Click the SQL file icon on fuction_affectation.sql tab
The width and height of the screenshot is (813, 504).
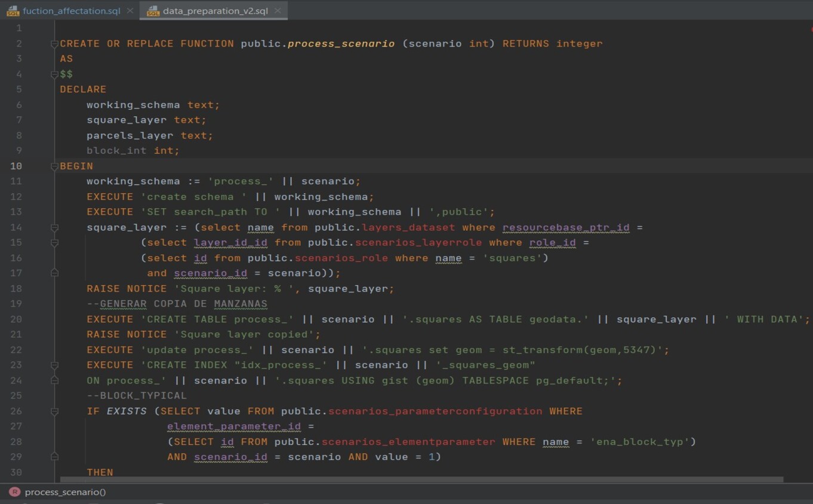(13, 11)
